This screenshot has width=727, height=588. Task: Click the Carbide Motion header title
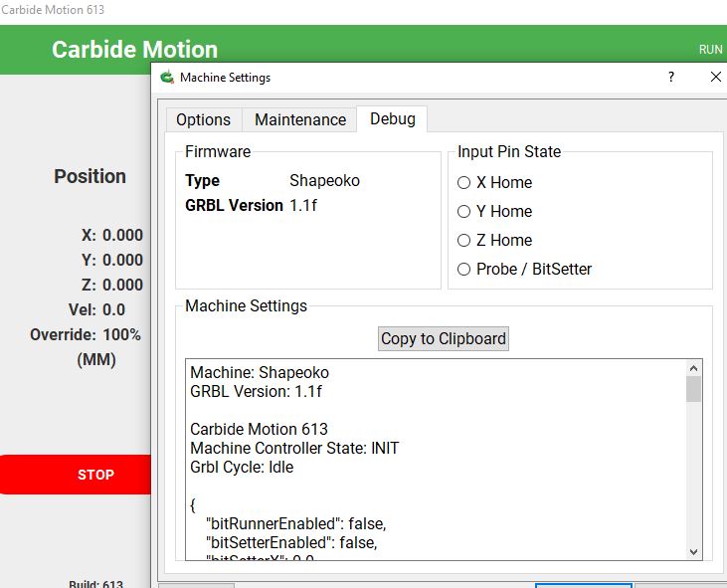click(x=134, y=49)
